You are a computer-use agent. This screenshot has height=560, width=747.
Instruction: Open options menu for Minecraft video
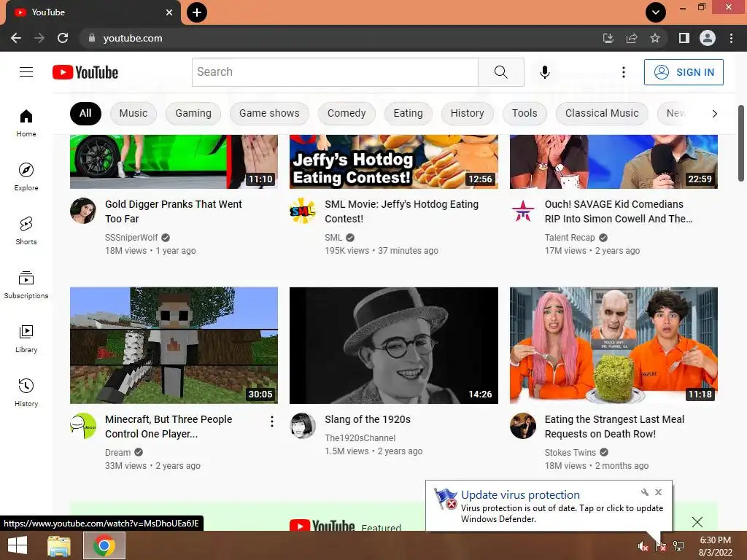(271, 421)
